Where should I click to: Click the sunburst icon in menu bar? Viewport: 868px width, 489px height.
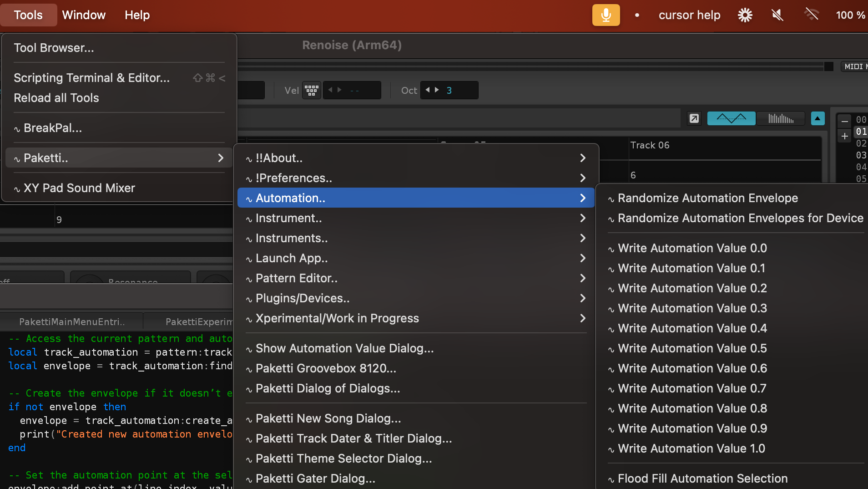tap(745, 15)
